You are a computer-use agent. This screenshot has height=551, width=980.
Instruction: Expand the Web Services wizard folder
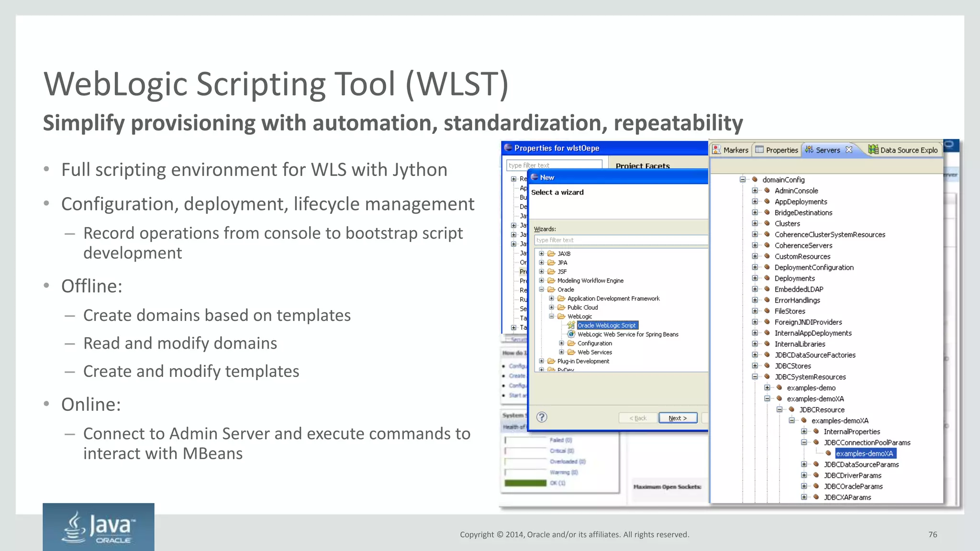coord(562,353)
